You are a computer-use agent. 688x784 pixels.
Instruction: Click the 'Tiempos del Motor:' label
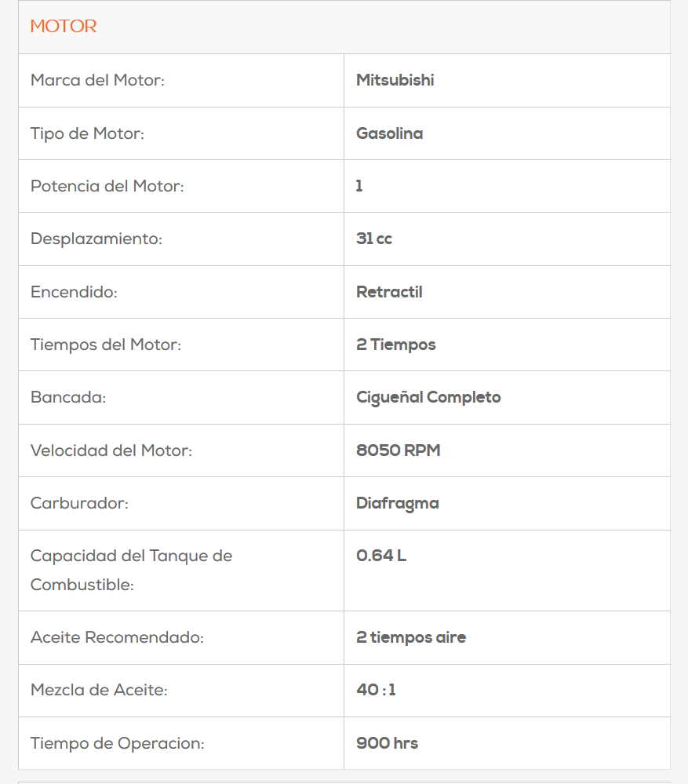(x=105, y=345)
